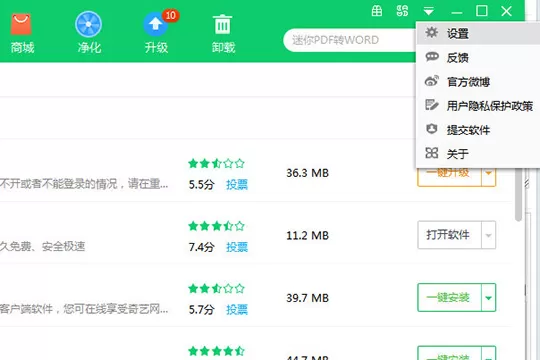The height and width of the screenshot is (360, 540).
Task: Click 投票 link beside 7.4分 rating
Action: pyautogui.click(x=237, y=247)
